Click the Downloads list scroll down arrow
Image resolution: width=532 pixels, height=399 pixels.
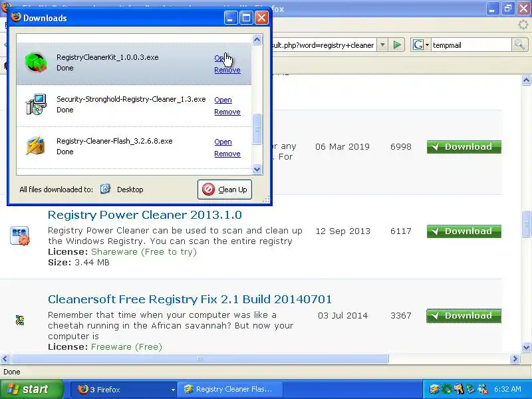click(x=257, y=169)
